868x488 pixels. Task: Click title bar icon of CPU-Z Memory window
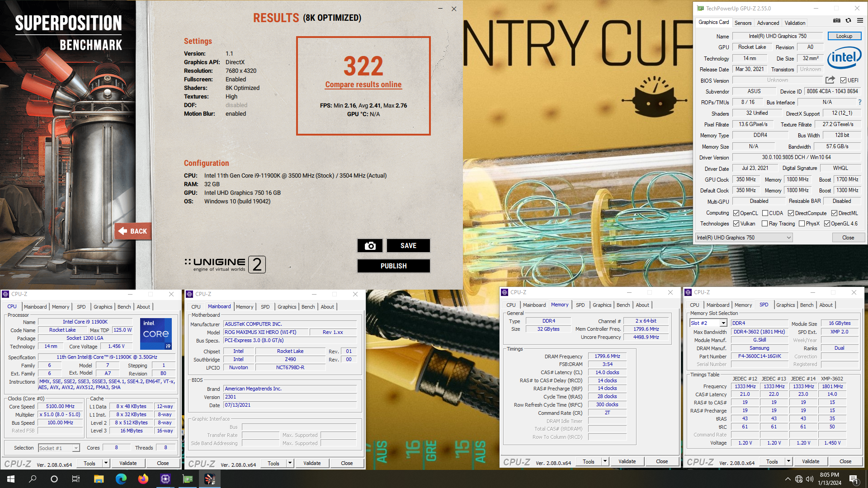[x=505, y=292]
